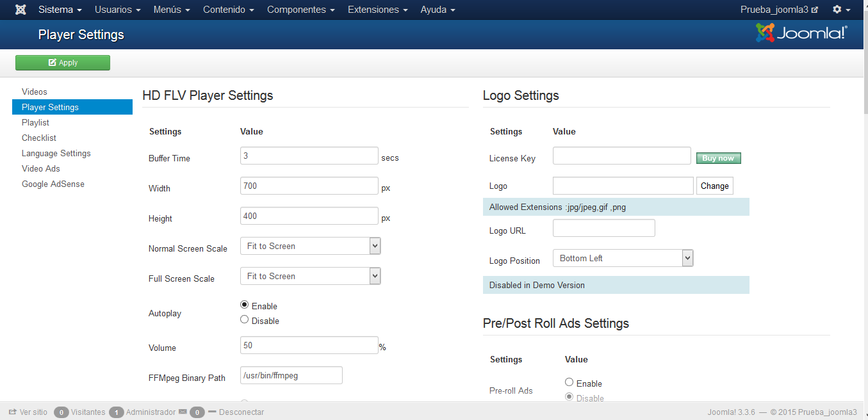Viewport: 868px width, 420px height.
Task: Click the green Apply button
Action: [x=63, y=63]
